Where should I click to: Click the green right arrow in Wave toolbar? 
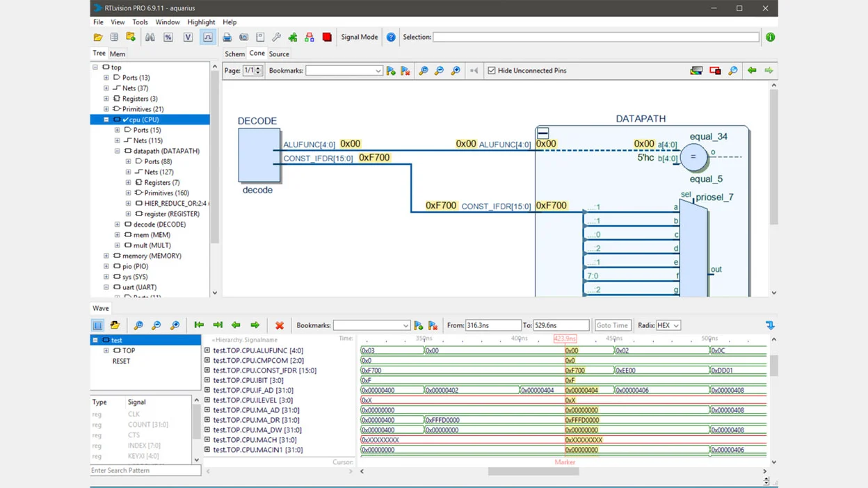click(255, 325)
